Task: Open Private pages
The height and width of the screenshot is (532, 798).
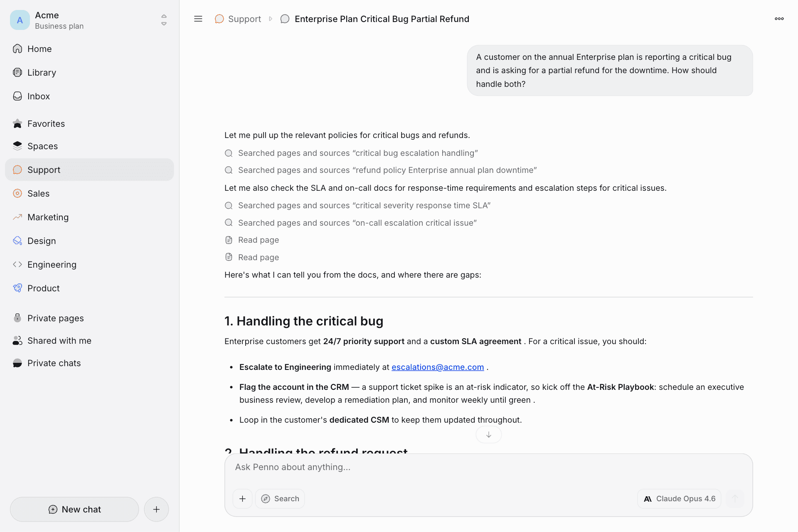Action: [89, 318]
